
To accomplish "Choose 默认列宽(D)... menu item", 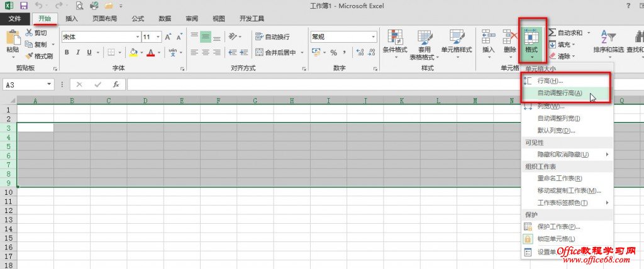I will [x=567, y=131].
